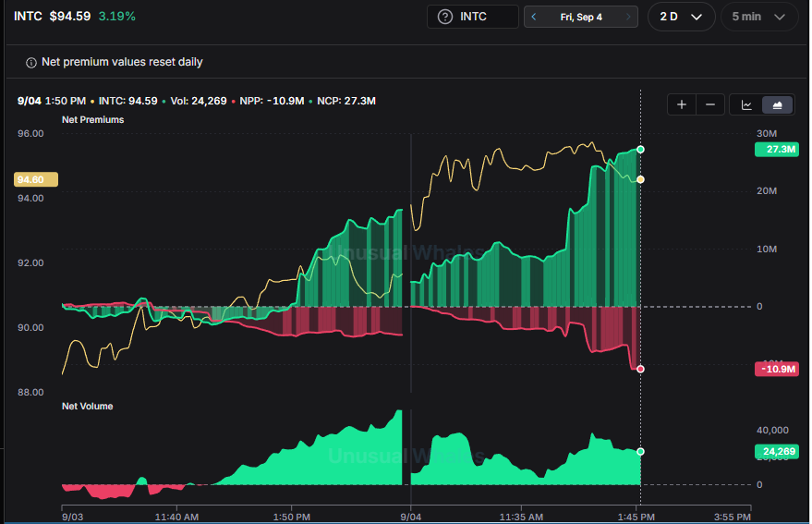Click the Net Premiums chart title
The height and width of the screenshot is (524, 812).
click(x=92, y=120)
